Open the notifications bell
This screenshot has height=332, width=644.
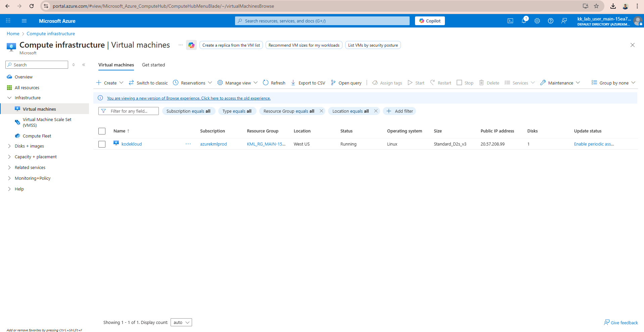point(524,21)
